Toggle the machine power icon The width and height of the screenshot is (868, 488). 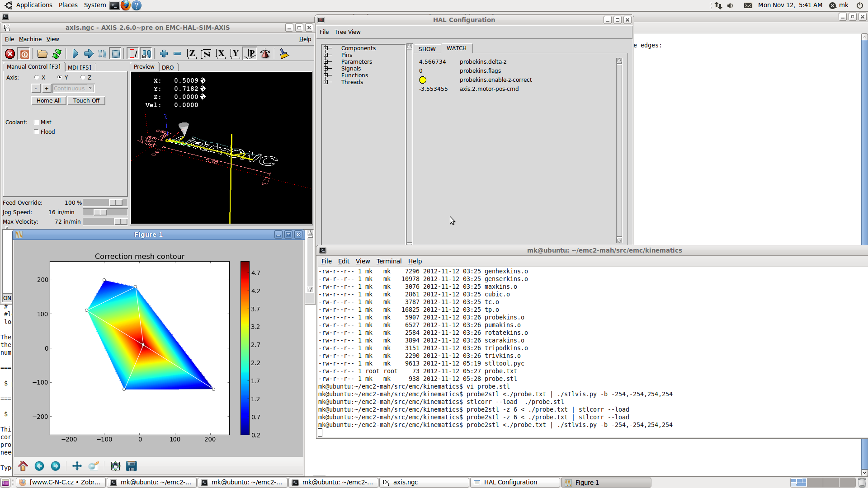click(x=24, y=54)
